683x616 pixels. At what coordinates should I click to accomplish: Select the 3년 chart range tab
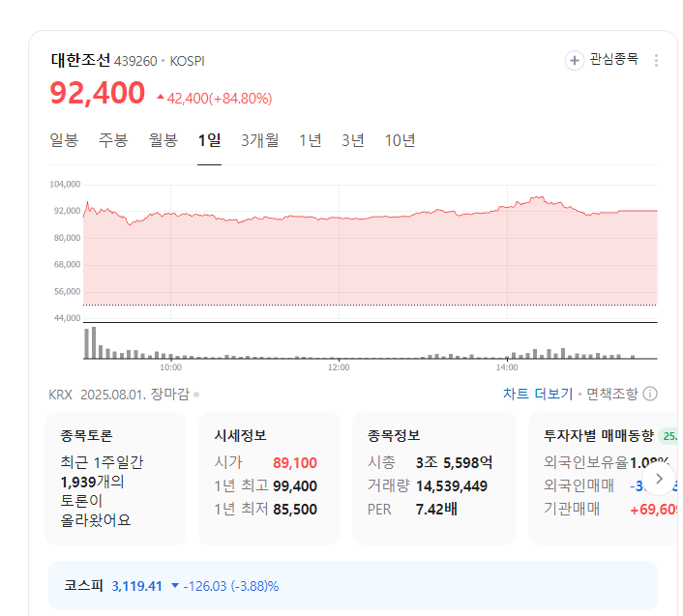pyautogui.click(x=353, y=140)
